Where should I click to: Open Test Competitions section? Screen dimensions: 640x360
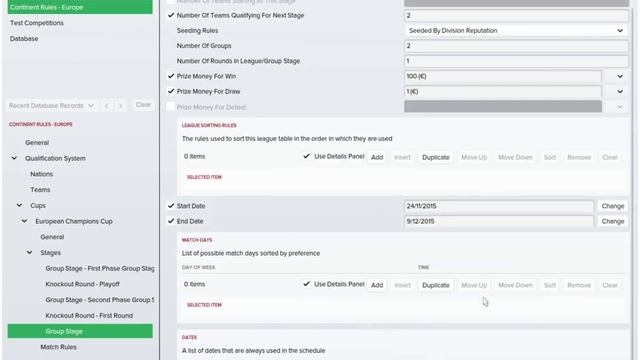[37, 23]
